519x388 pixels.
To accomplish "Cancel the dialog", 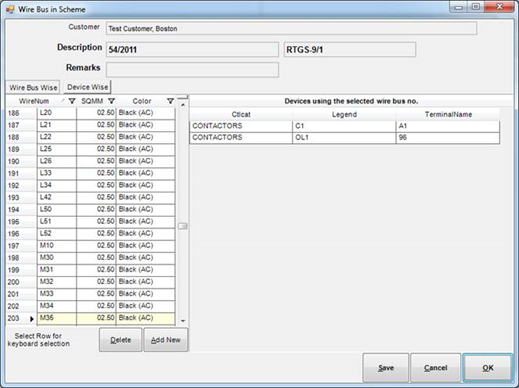I will point(435,368).
